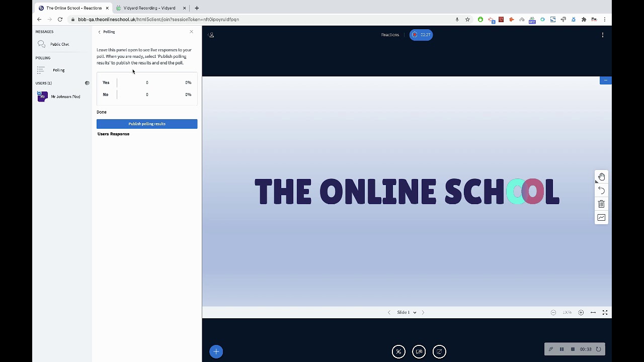
Task: Zoom in the presentation
Action: point(581,312)
